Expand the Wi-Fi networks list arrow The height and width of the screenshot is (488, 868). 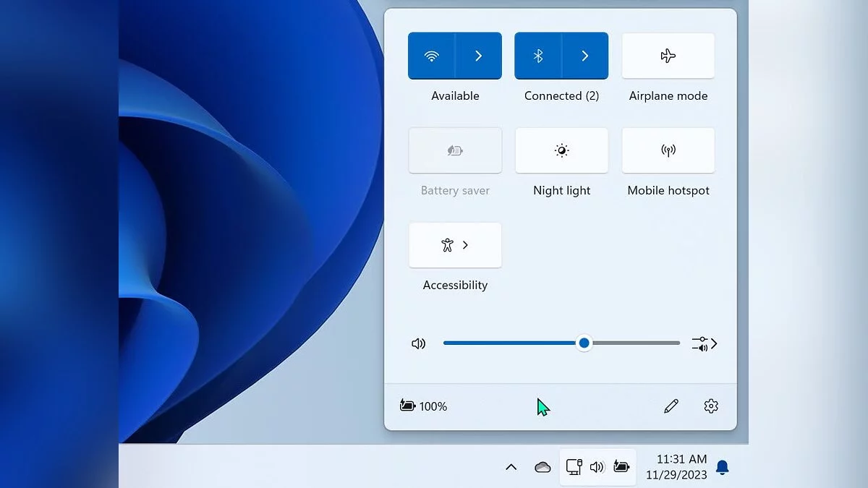point(478,56)
